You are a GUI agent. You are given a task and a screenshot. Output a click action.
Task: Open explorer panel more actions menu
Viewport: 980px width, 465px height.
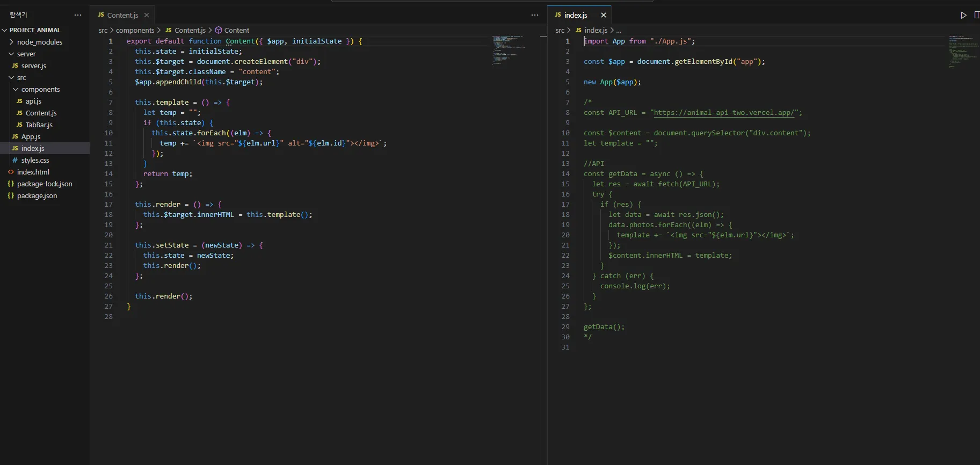click(x=78, y=15)
